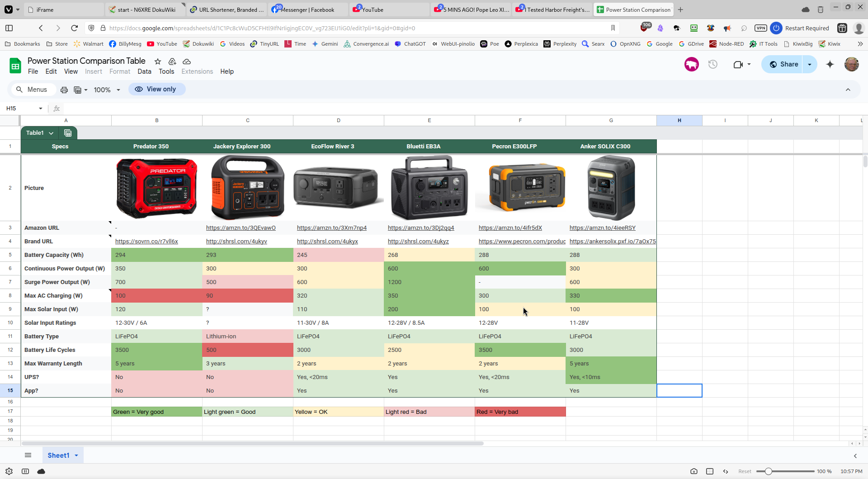Click the print icon in toolbar

tap(64, 90)
